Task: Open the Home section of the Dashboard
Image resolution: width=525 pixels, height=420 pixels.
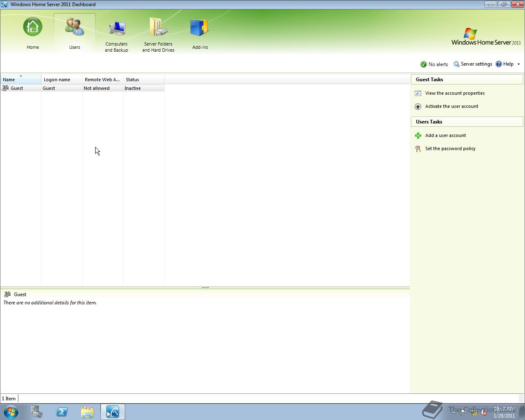Action: coord(33,33)
